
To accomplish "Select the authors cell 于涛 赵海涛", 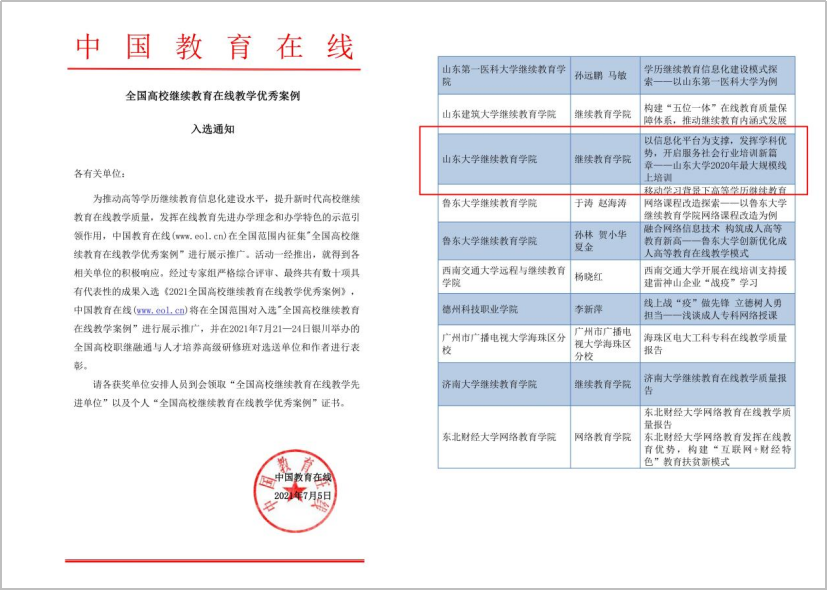I will (605, 203).
